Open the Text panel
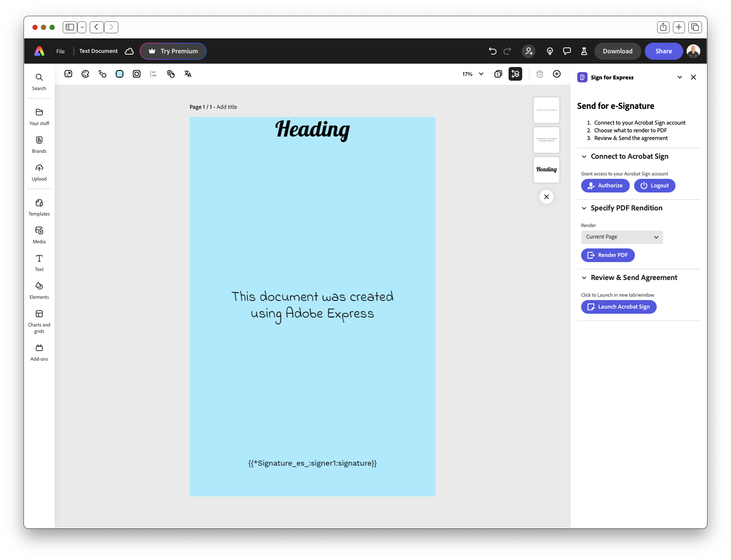 39,262
